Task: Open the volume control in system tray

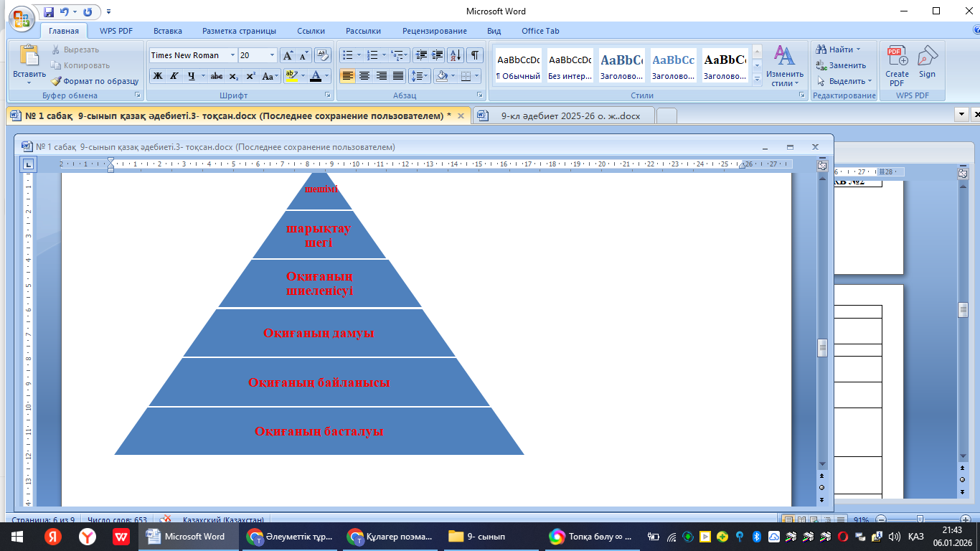Action: [x=895, y=537]
